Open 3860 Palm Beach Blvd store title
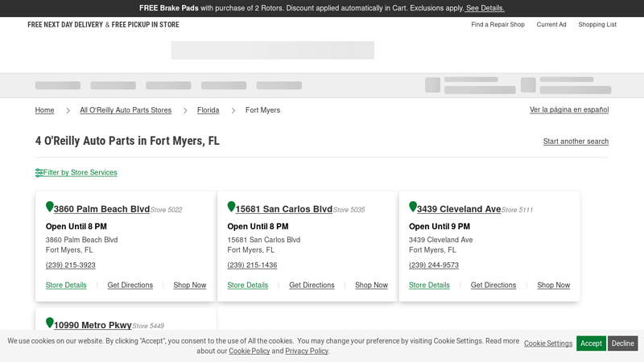Viewport: 644px width, 362px height. pyautogui.click(x=102, y=209)
